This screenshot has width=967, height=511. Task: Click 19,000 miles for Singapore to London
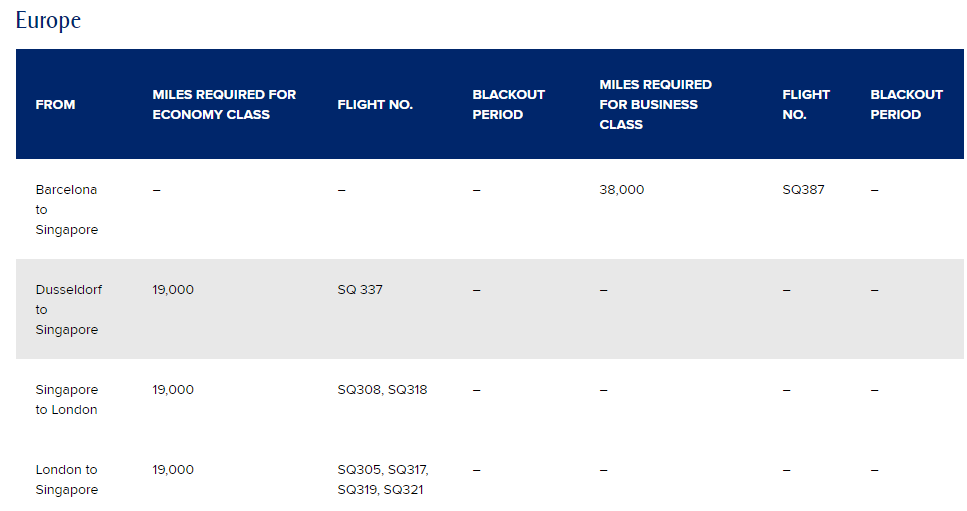coord(173,389)
